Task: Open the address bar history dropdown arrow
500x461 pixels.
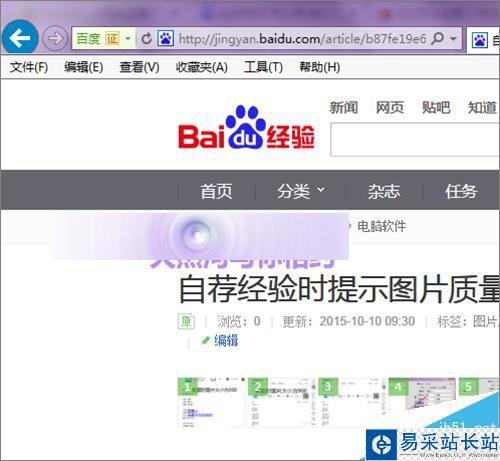Action: (453, 39)
